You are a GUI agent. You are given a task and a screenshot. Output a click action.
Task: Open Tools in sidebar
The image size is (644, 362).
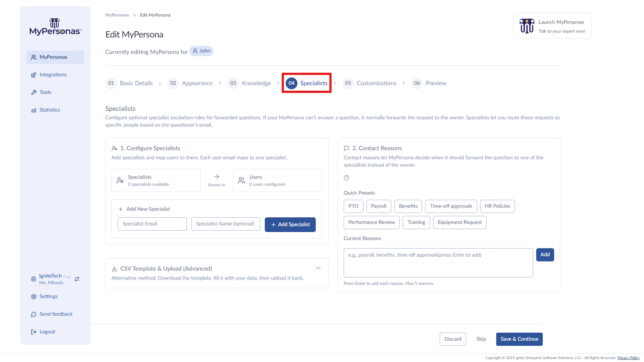tap(55, 93)
